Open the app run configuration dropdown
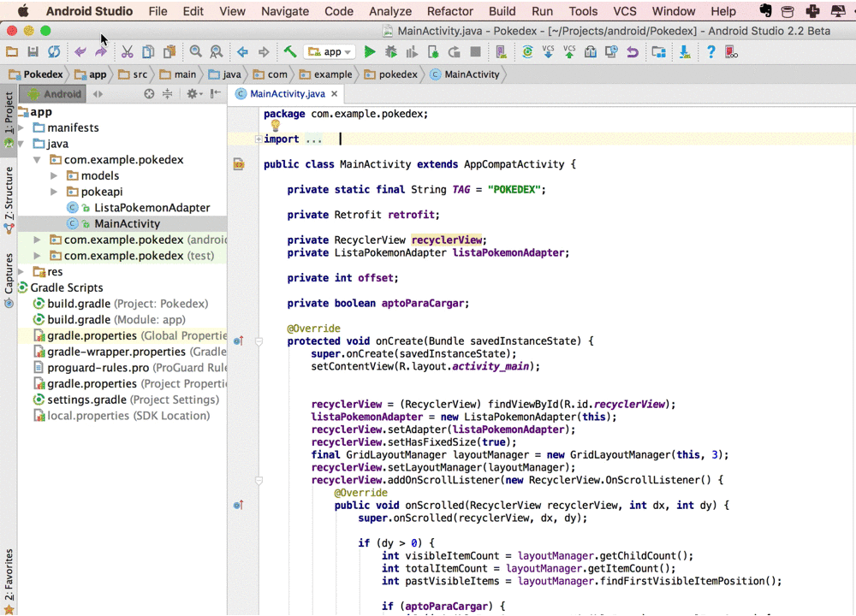856x616 pixels. [x=330, y=52]
